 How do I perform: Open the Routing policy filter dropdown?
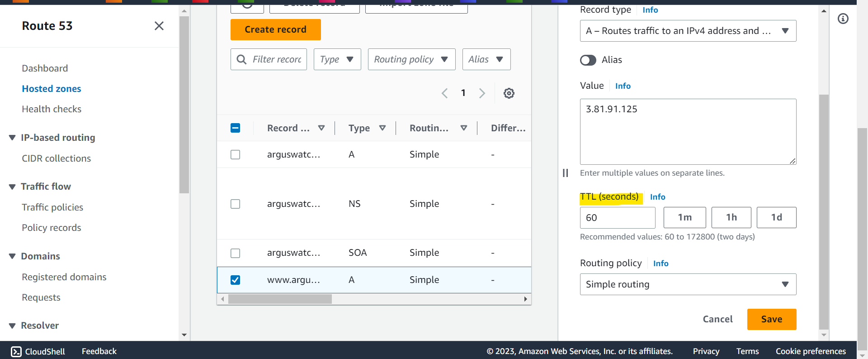coord(411,59)
